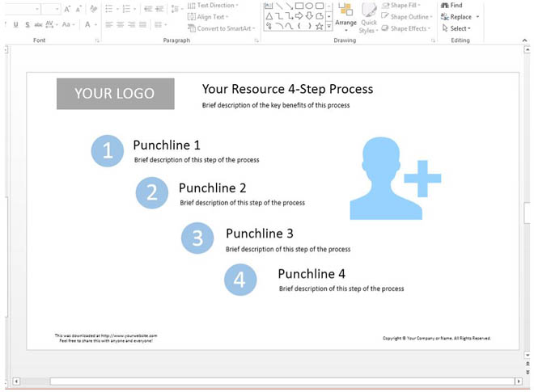This screenshot has height=392, width=534.
Task: Open the Arrange menu
Action: click(345, 17)
